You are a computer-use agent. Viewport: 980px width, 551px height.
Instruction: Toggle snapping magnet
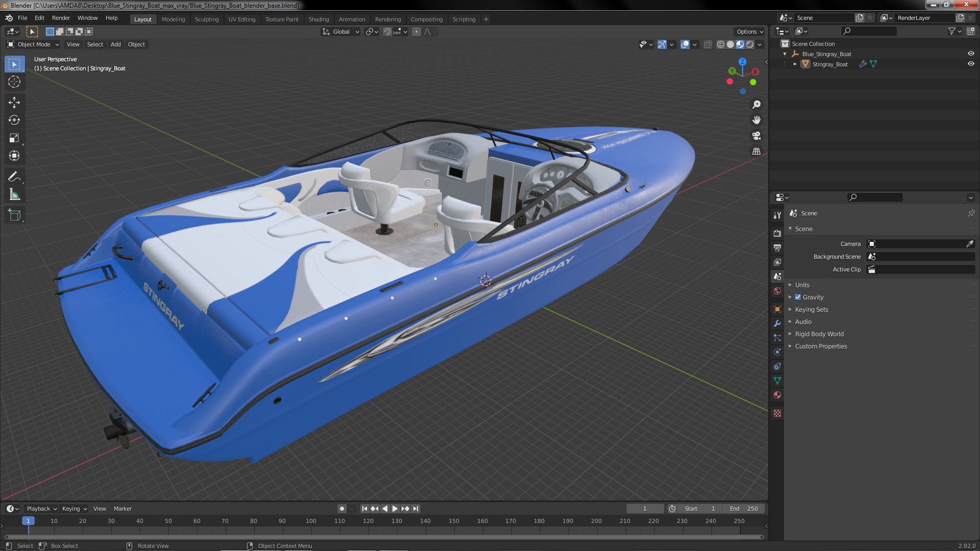point(387,32)
